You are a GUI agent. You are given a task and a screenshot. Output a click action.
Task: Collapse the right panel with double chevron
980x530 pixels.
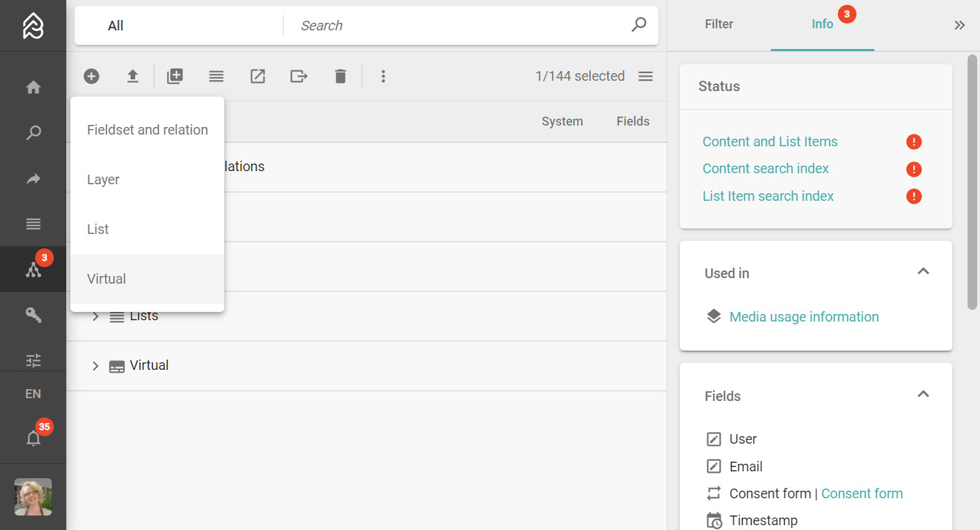(x=959, y=26)
